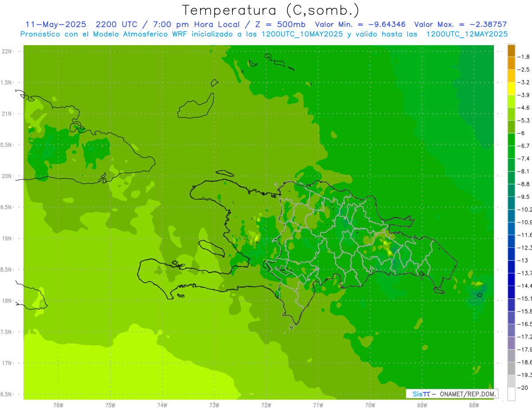The width and height of the screenshot is (532, 411).
Task: Select the date text "11-May-2025"
Action: pos(55,24)
